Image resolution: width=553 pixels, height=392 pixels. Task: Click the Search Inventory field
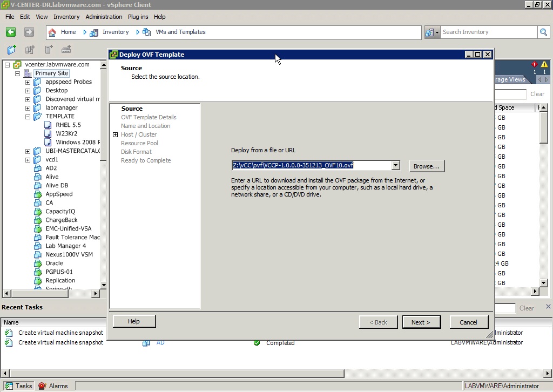click(x=488, y=32)
